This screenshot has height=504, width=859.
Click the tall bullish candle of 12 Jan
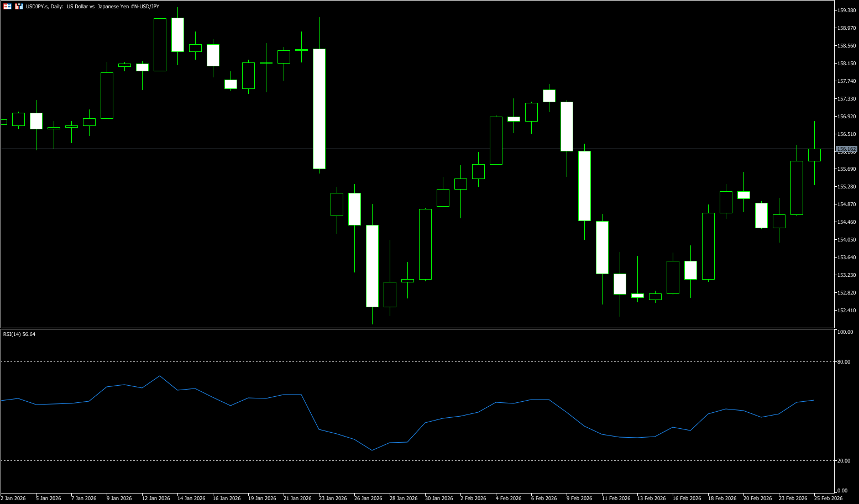pos(160,45)
